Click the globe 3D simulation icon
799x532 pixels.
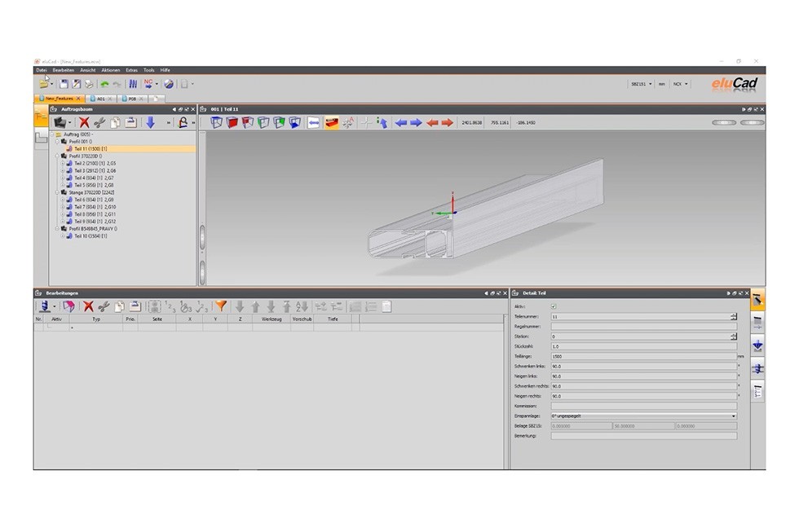169,84
